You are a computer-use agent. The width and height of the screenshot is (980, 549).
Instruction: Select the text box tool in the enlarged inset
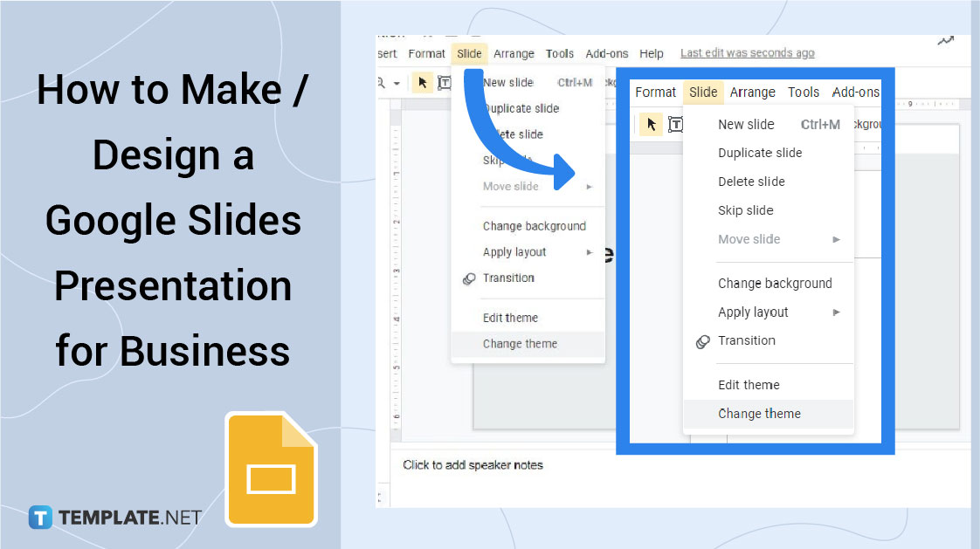pyautogui.click(x=676, y=124)
